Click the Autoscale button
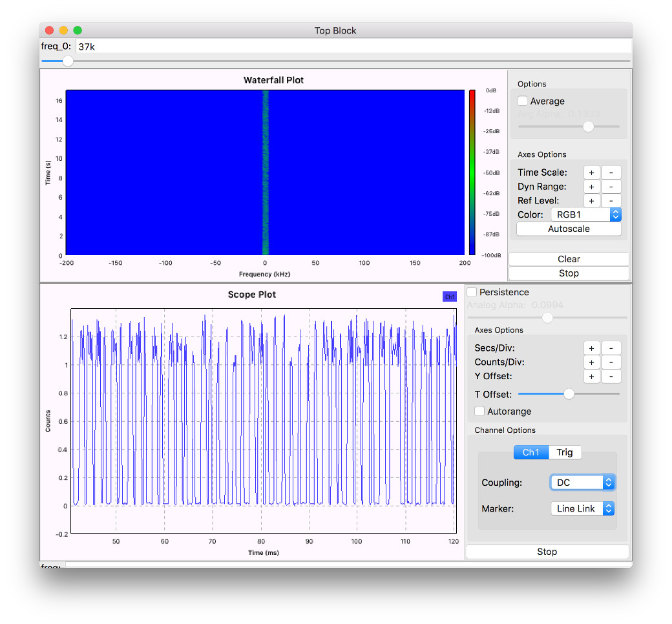Viewport: 672px width, 624px height. [569, 229]
